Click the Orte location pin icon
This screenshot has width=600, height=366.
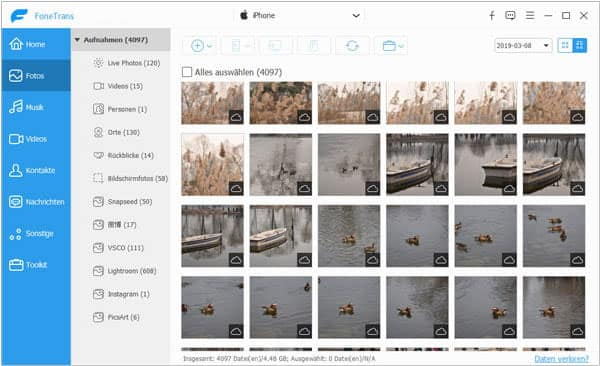click(x=98, y=132)
